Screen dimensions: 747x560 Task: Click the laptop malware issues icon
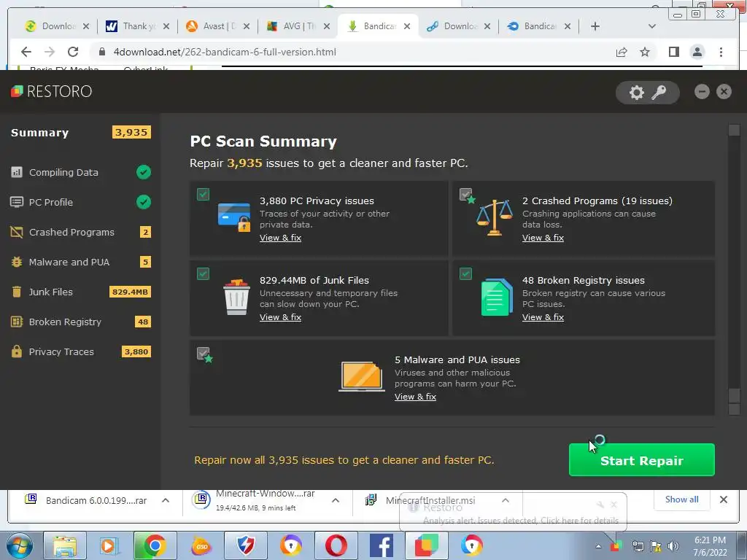pos(362,376)
